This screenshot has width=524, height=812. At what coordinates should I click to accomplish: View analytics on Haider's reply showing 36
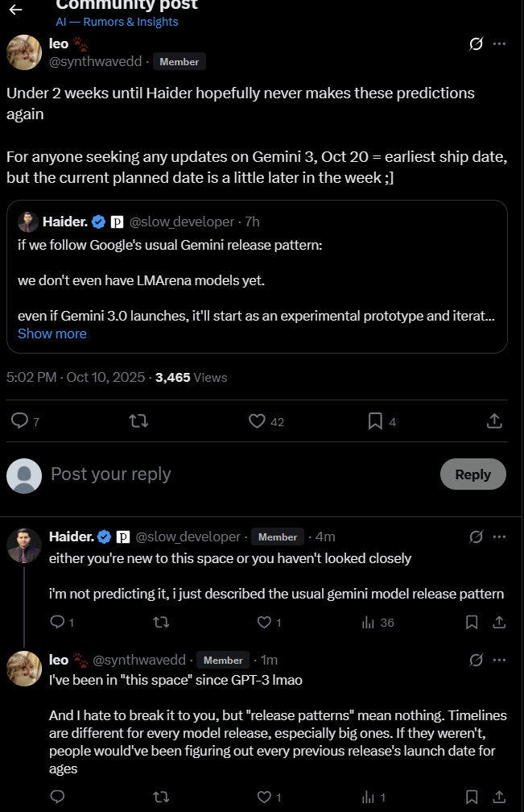click(369, 622)
